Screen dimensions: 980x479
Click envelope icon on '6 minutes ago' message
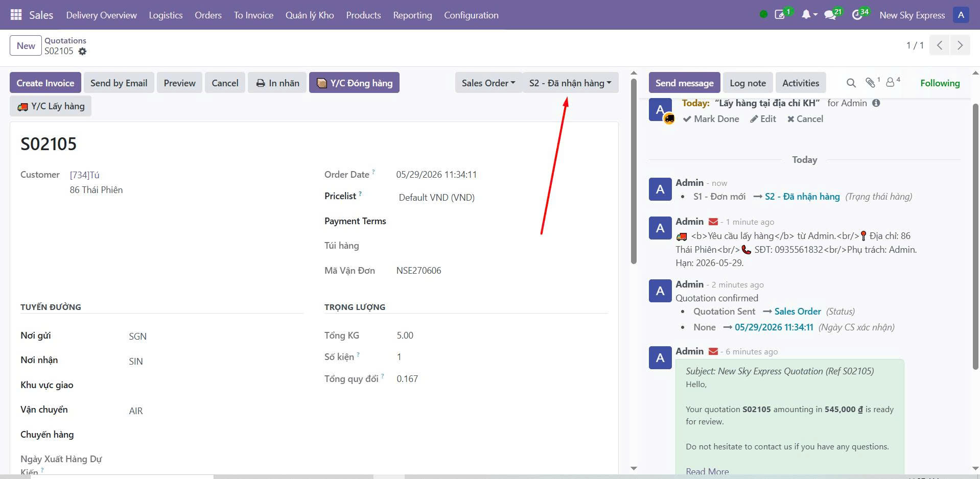click(x=713, y=351)
